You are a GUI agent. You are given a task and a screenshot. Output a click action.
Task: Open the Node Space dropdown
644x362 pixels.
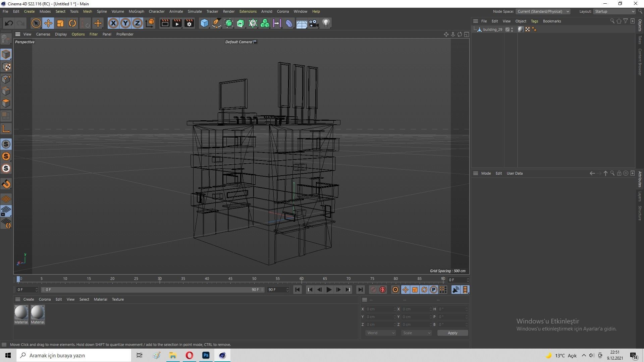542,11
